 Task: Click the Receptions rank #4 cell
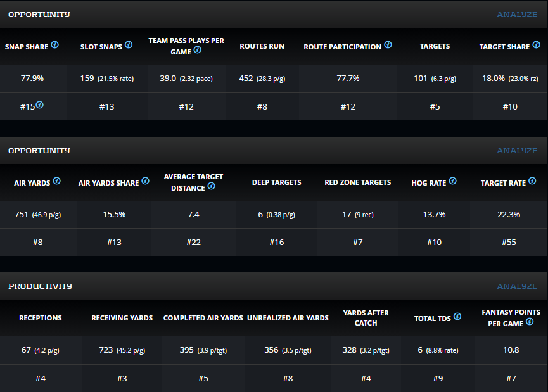tap(41, 379)
